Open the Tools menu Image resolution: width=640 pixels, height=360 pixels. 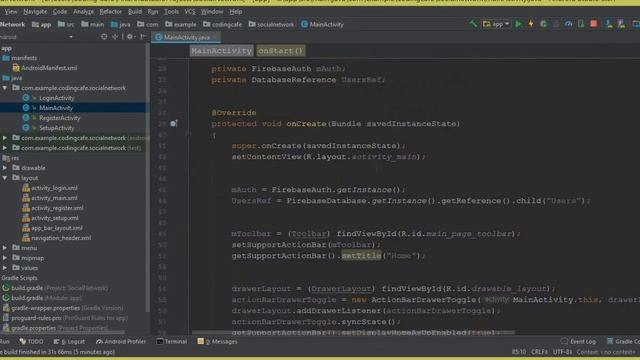point(171,12)
